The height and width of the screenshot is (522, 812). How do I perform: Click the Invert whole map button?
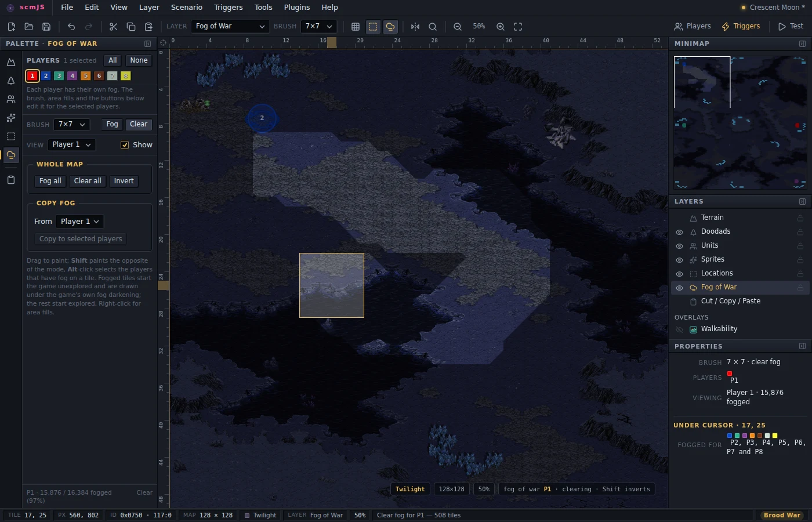tap(124, 181)
